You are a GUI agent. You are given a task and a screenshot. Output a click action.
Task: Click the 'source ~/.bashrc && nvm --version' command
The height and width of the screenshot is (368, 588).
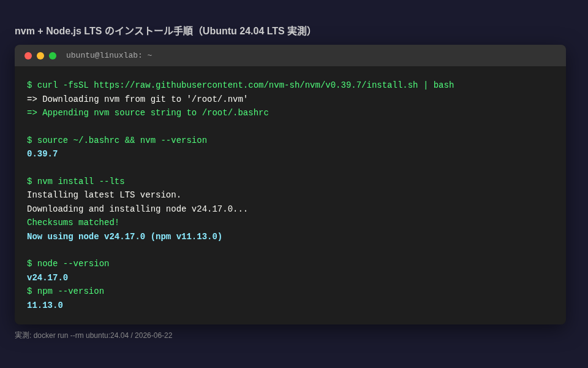[117, 140]
